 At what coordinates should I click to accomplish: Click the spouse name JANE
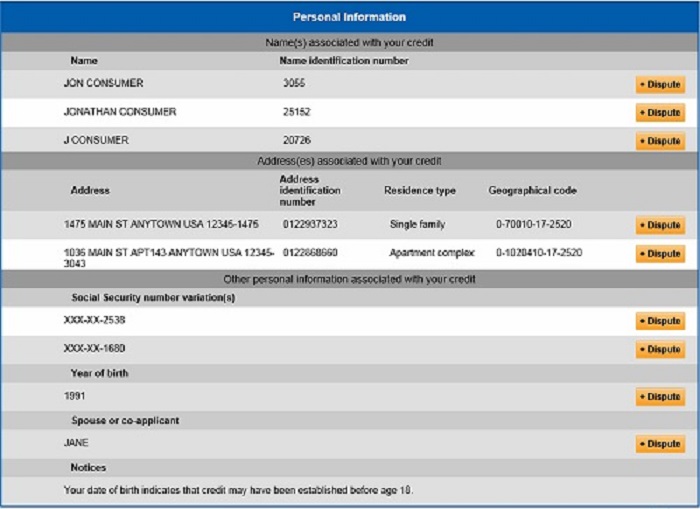click(76, 443)
